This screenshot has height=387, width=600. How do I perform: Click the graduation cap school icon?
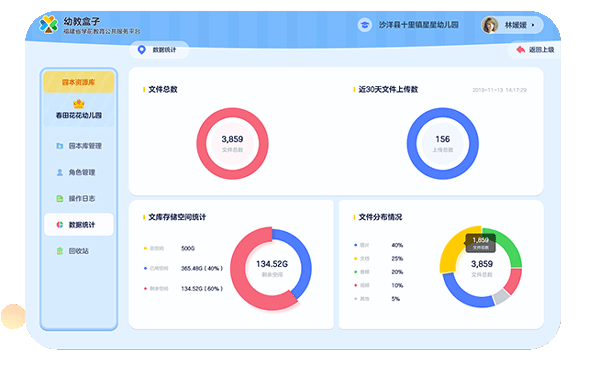(x=365, y=25)
